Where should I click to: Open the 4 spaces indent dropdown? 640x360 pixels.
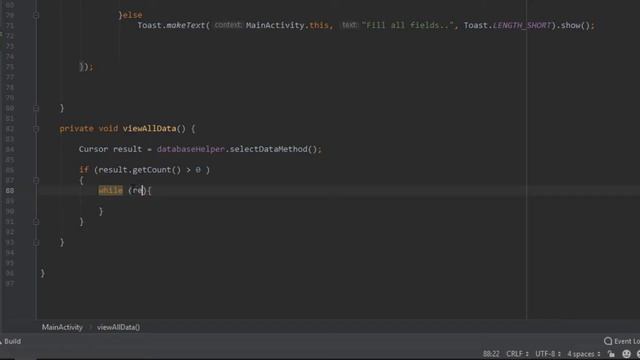[x=584, y=354]
